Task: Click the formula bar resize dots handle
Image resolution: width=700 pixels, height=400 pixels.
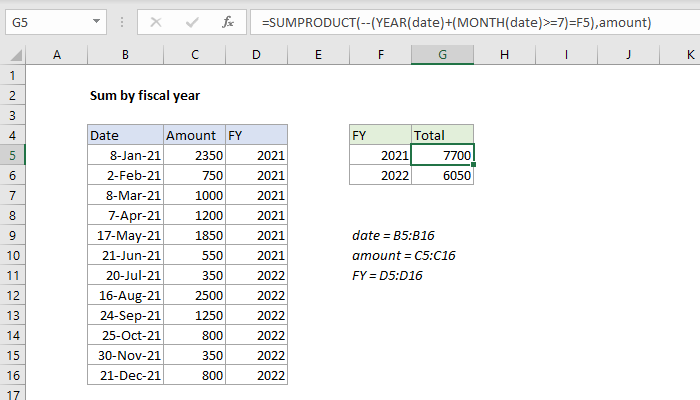Action: (x=122, y=22)
